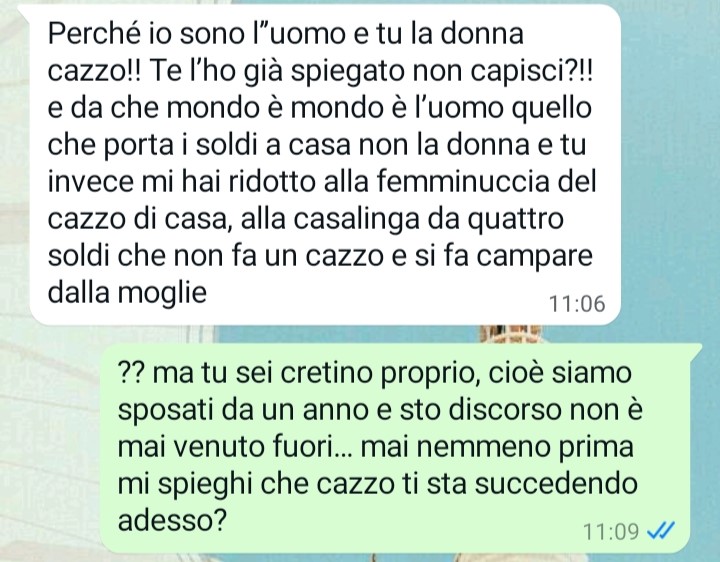The image size is (720, 562).
Task: Click "dalla moglie" at end of received message
Action: pos(127,292)
